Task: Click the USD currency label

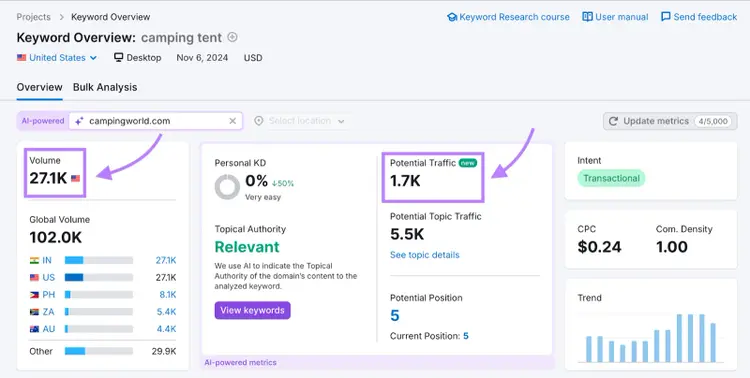Action: (253, 58)
